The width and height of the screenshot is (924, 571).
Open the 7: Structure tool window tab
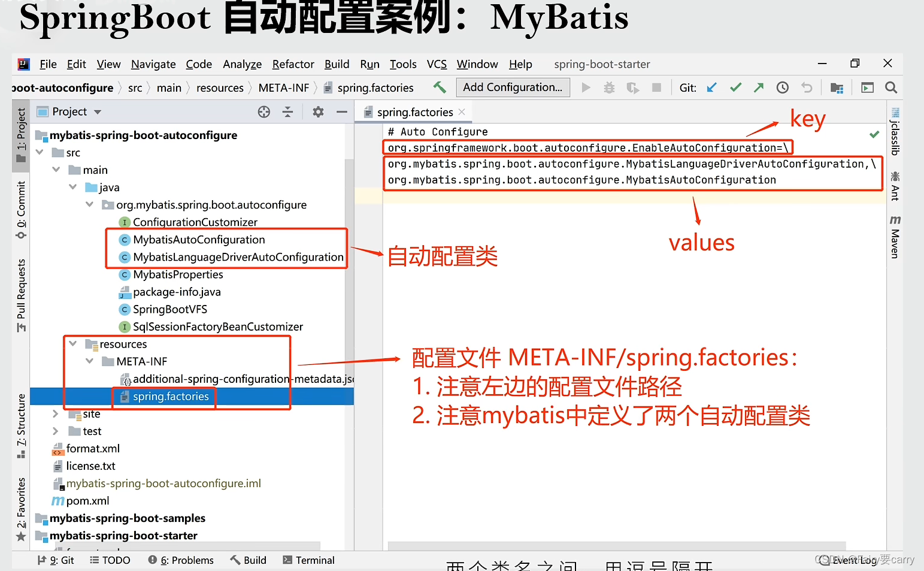21,426
